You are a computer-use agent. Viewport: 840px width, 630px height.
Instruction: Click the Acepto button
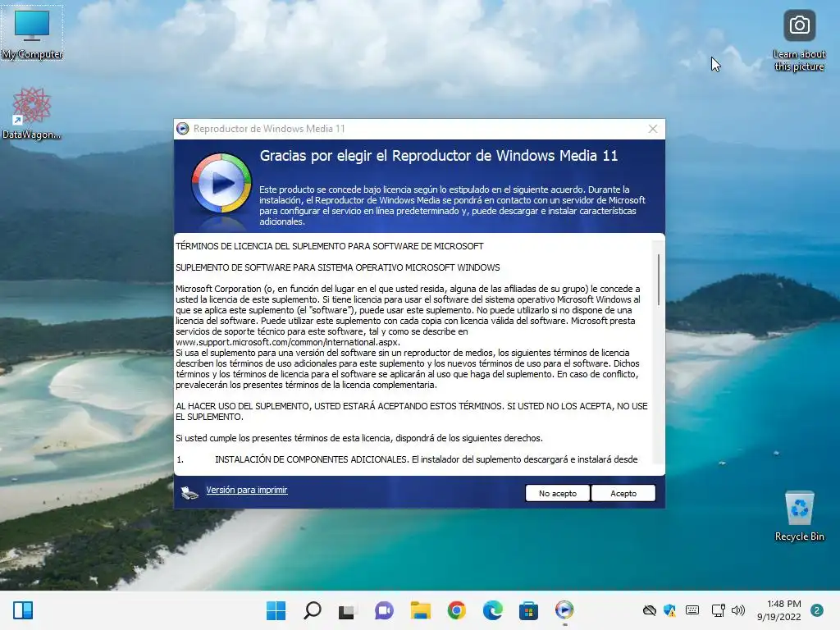pos(623,493)
